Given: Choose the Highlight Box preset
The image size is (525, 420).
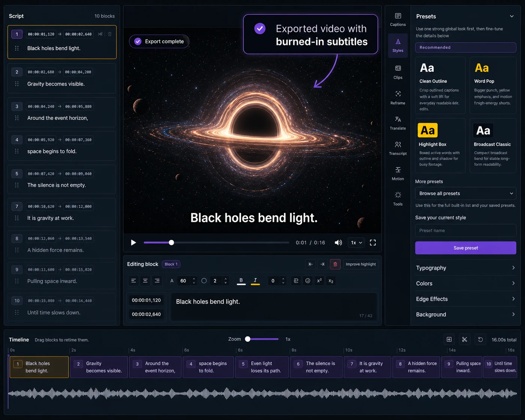Looking at the screenshot, I should click(440, 146).
